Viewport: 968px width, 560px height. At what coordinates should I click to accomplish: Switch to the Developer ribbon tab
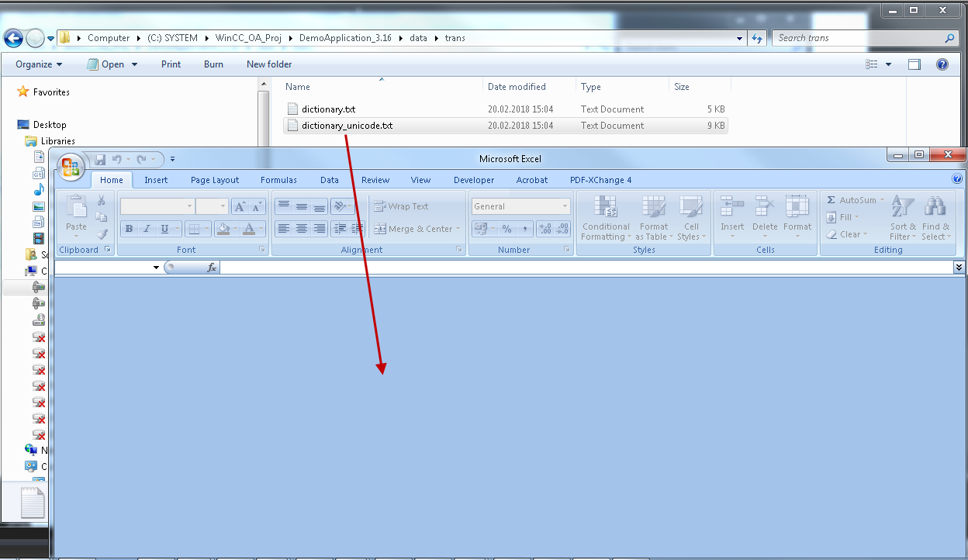474,180
